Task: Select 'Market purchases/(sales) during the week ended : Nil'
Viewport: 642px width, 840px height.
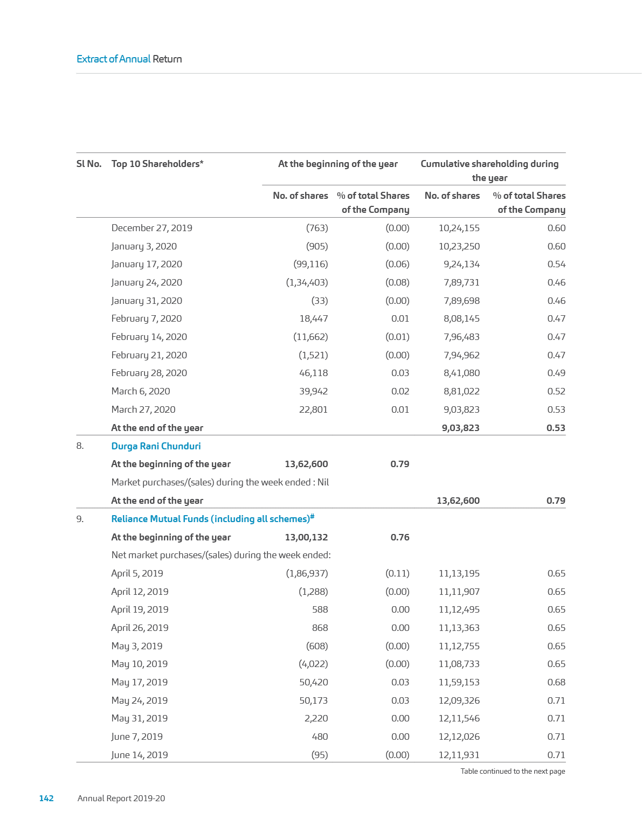Action: [220, 482]
